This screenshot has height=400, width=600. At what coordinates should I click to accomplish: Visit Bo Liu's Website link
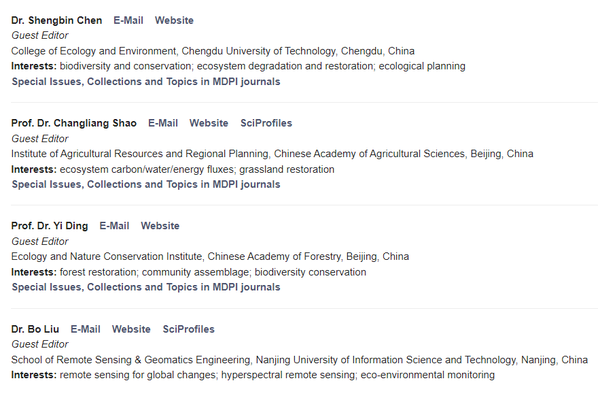click(x=131, y=329)
